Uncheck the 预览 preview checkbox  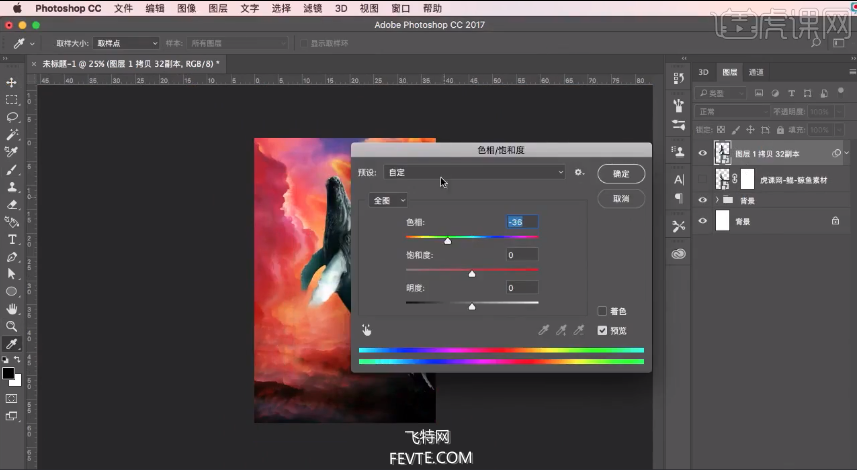pos(602,331)
